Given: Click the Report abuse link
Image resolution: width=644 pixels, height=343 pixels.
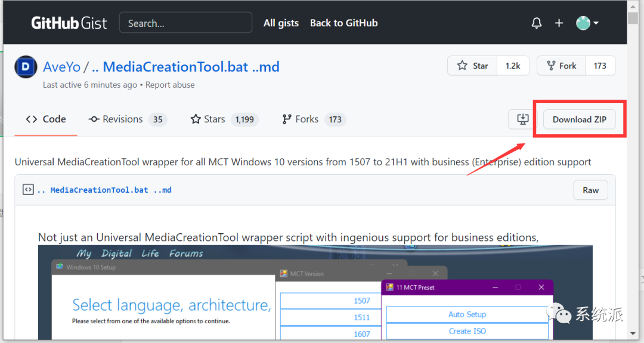Looking at the screenshot, I should 170,85.
